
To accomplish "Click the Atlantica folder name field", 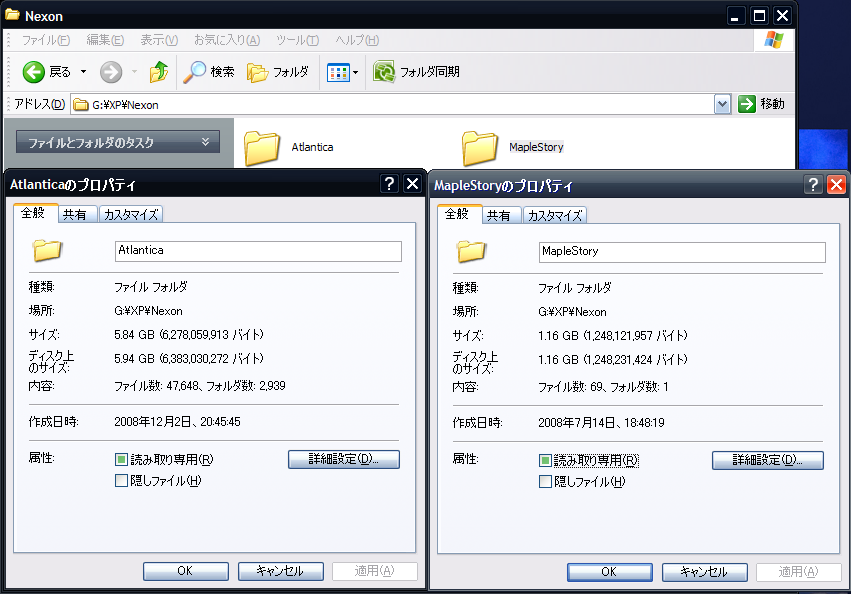I will [258, 251].
